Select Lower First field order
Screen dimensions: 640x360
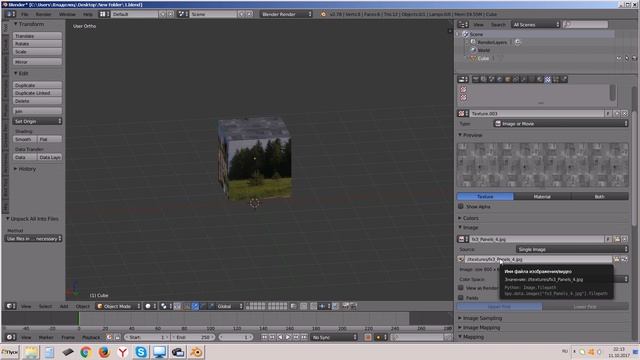pos(585,307)
